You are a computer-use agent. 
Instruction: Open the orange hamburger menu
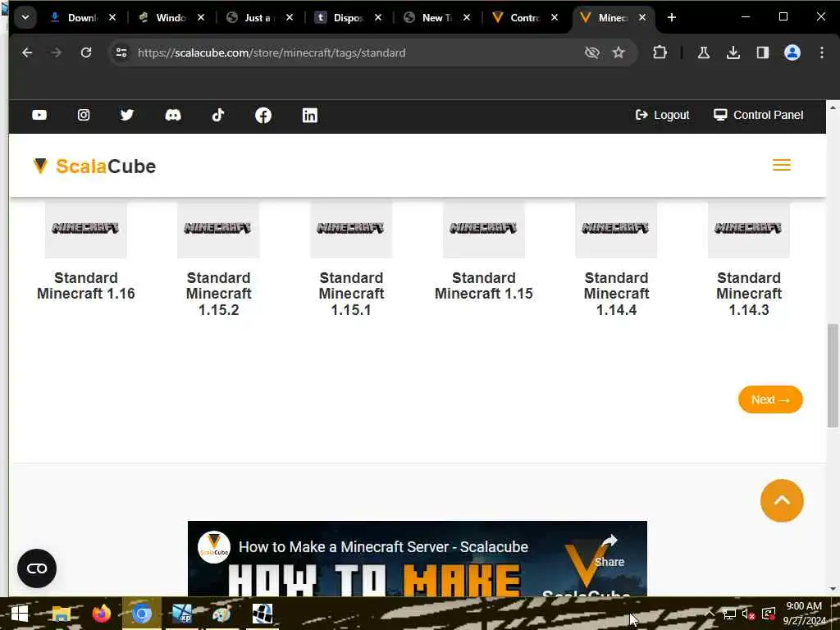[x=782, y=165]
